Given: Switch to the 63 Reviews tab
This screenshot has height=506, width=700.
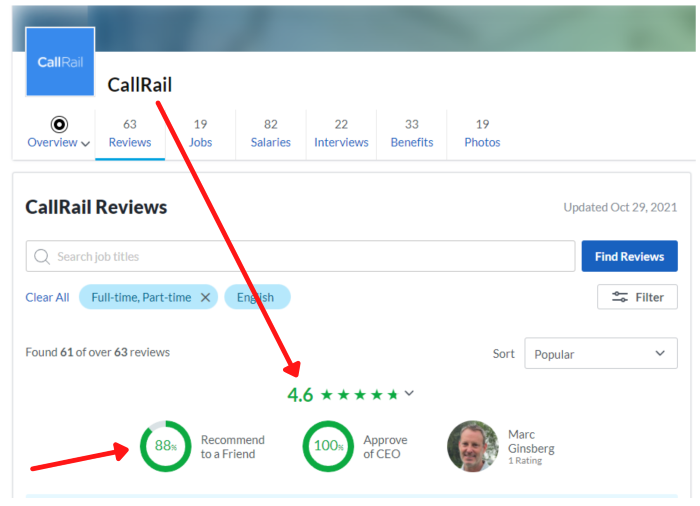Looking at the screenshot, I should tap(130, 134).
